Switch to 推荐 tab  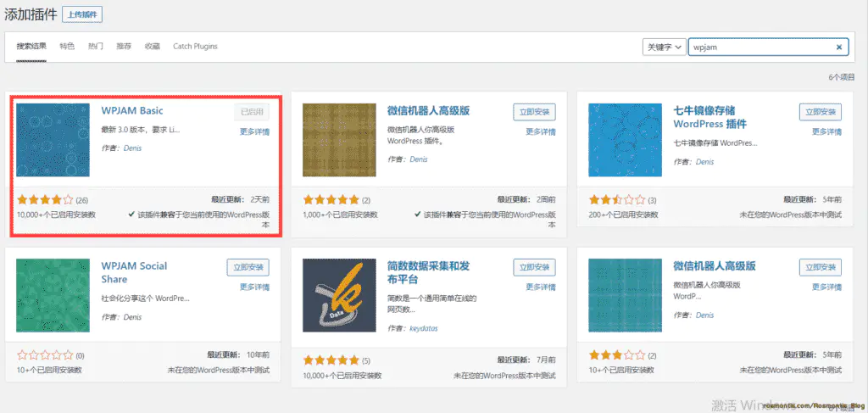tap(124, 47)
